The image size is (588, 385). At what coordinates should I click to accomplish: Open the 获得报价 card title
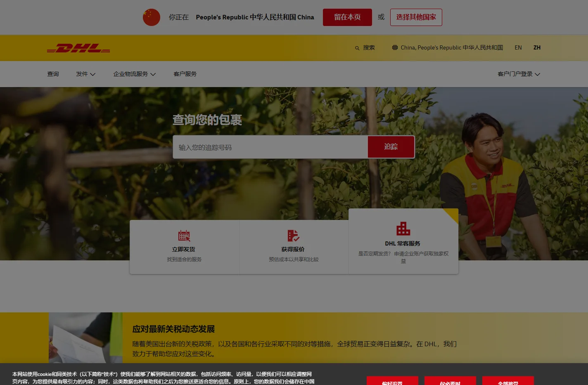click(x=293, y=249)
